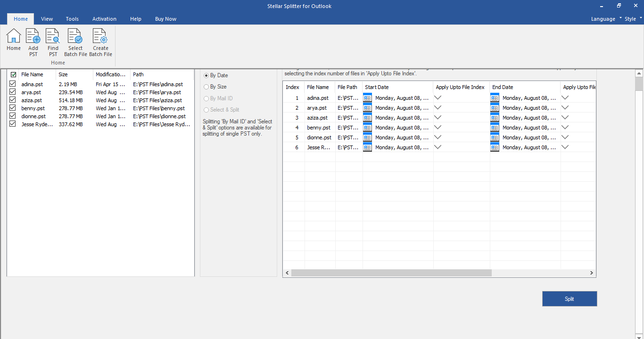The width and height of the screenshot is (644, 339).
Task: Sort file list by File Name header
Action: point(37,74)
